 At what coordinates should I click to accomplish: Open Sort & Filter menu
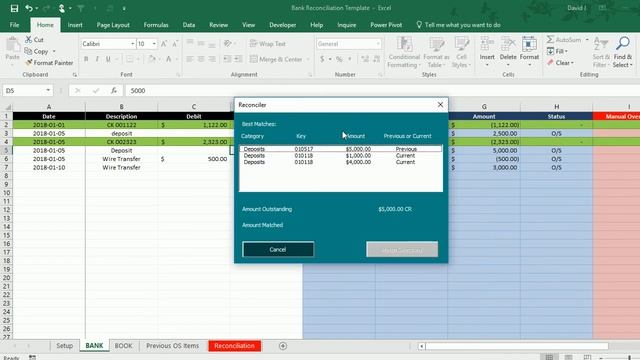click(601, 52)
